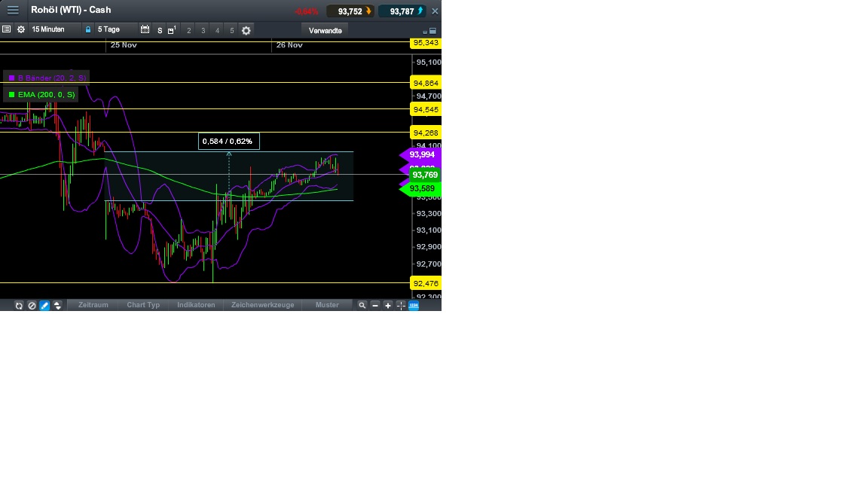Switch to chart tab 2
Image resolution: width=868 pixels, height=488 pixels.
pyautogui.click(x=188, y=31)
